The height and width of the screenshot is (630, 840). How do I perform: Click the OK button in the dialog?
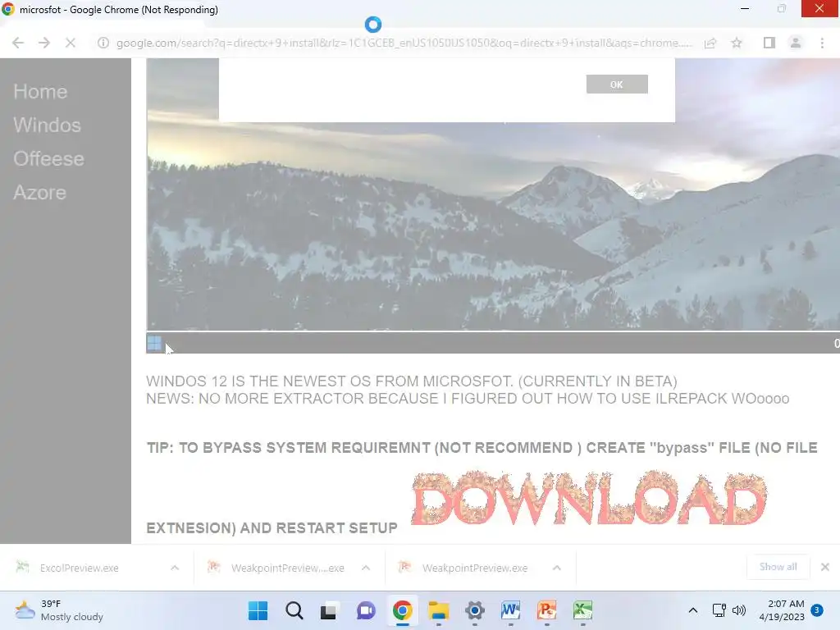pos(617,84)
